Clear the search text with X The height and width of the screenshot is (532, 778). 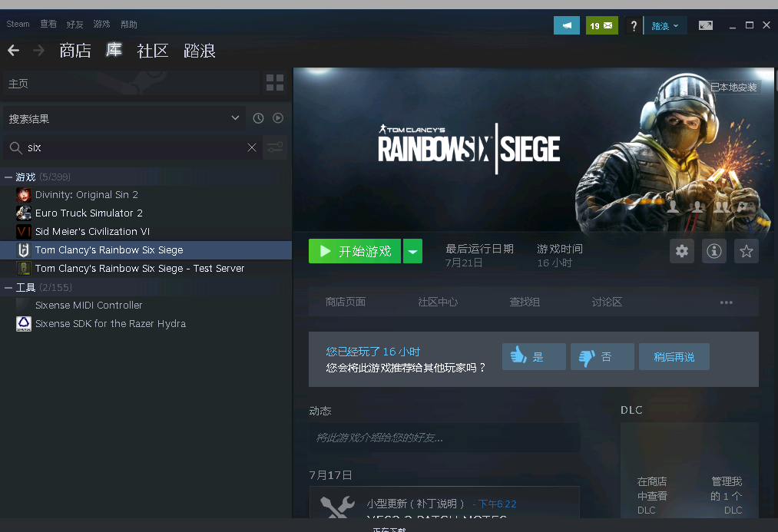point(252,147)
